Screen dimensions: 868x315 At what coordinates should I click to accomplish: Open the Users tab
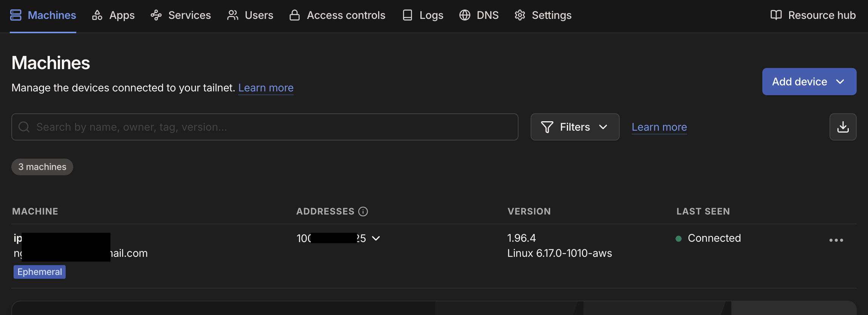point(250,15)
